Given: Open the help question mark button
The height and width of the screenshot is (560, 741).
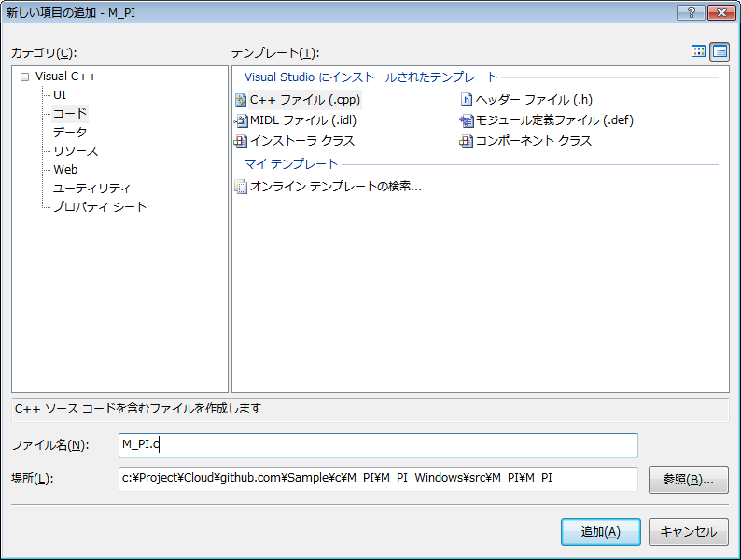Looking at the screenshot, I should click(691, 13).
